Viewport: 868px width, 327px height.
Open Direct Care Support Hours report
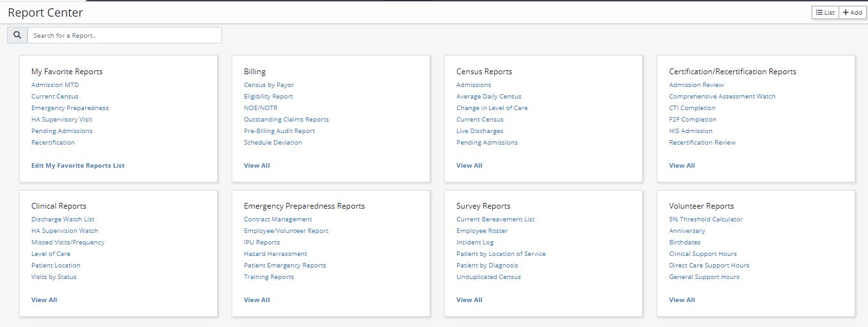coord(709,266)
